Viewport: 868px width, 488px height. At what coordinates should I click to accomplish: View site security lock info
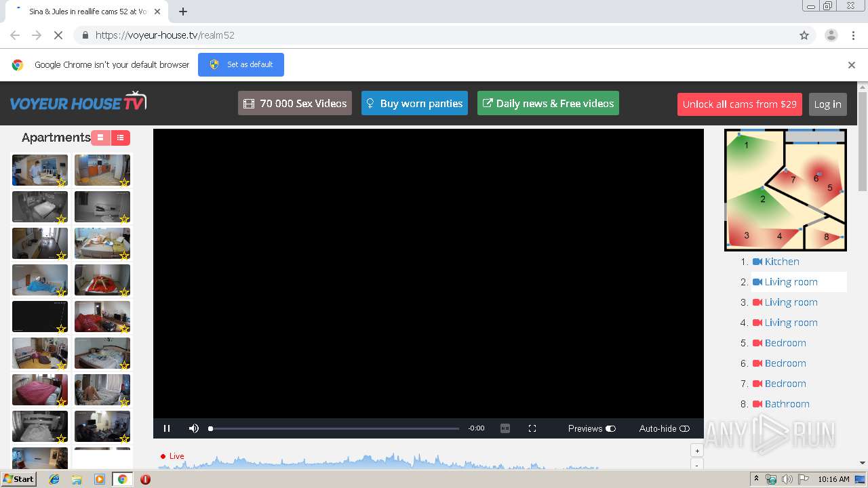point(85,35)
